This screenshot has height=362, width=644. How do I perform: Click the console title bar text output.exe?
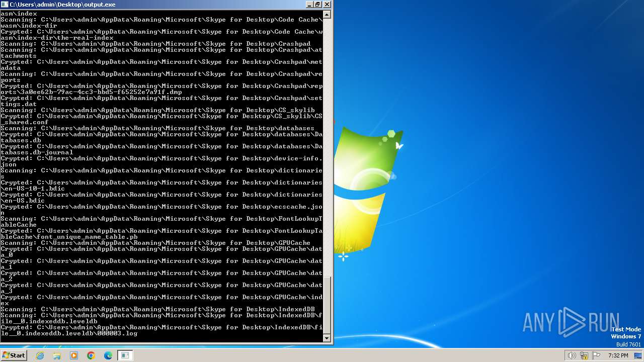[62, 5]
